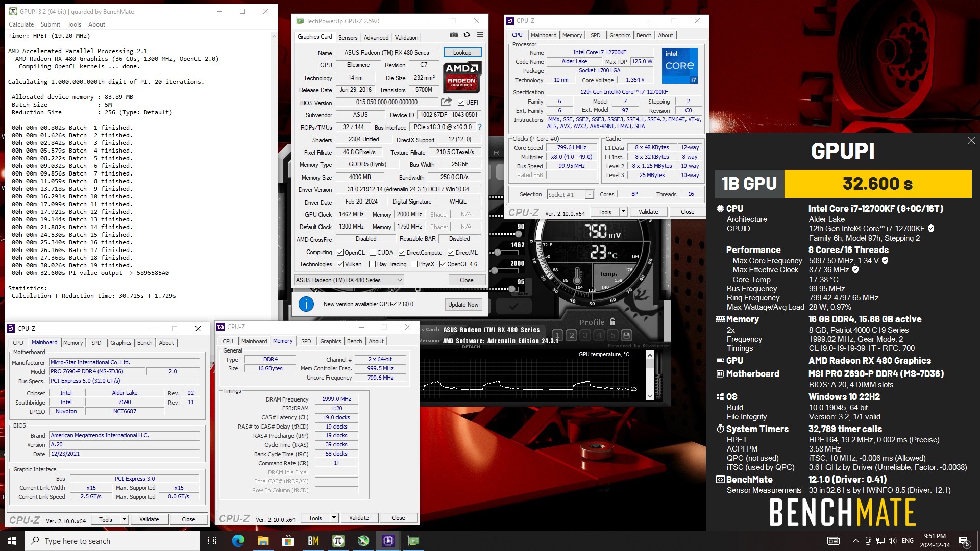Click the Bus Interface question mark icon

click(479, 127)
